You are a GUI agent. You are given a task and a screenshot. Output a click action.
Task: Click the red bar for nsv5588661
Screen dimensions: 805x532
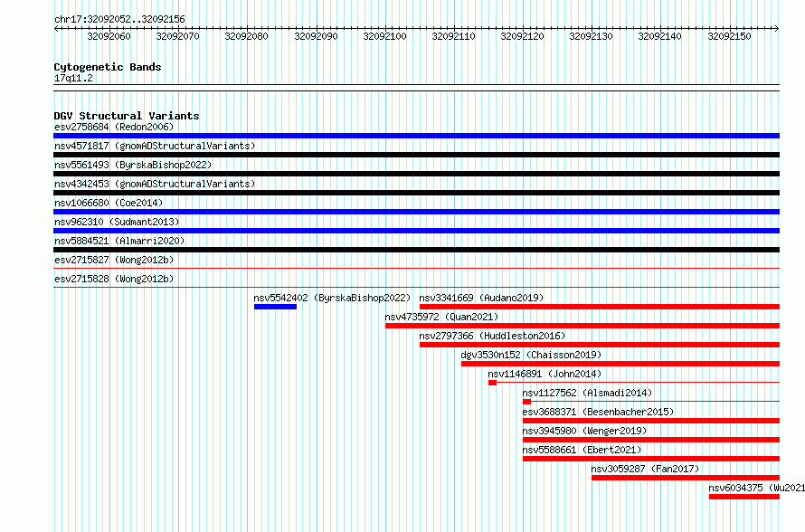point(651,459)
